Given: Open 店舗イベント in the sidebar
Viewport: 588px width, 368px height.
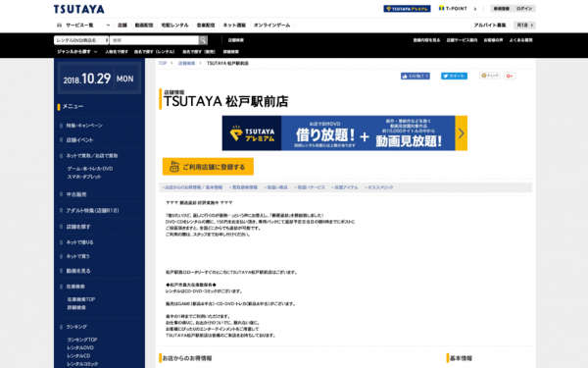Looking at the screenshot, I should [79, 140].
